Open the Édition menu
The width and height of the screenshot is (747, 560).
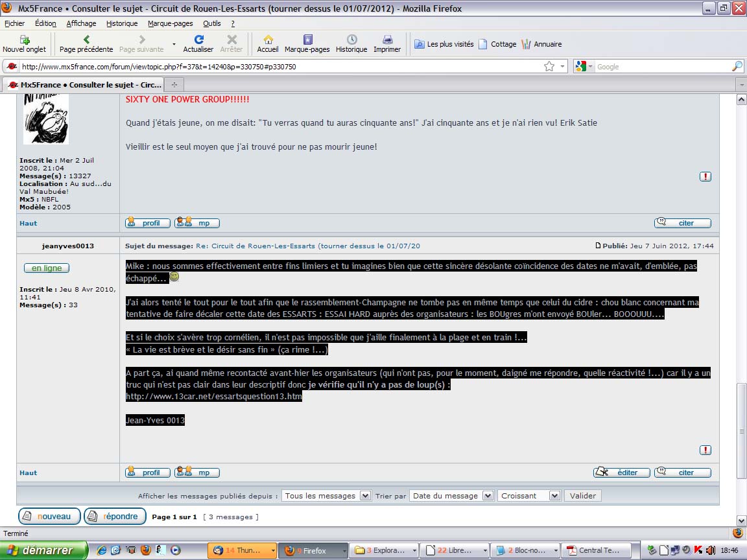click(x=45, y=23)
